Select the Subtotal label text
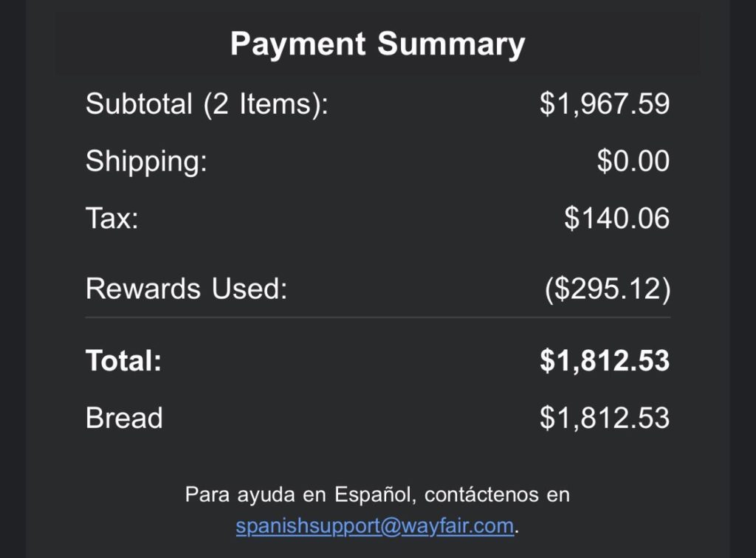Image resolution: width=756 pixels, height=558 pixels. coord(139,104)
